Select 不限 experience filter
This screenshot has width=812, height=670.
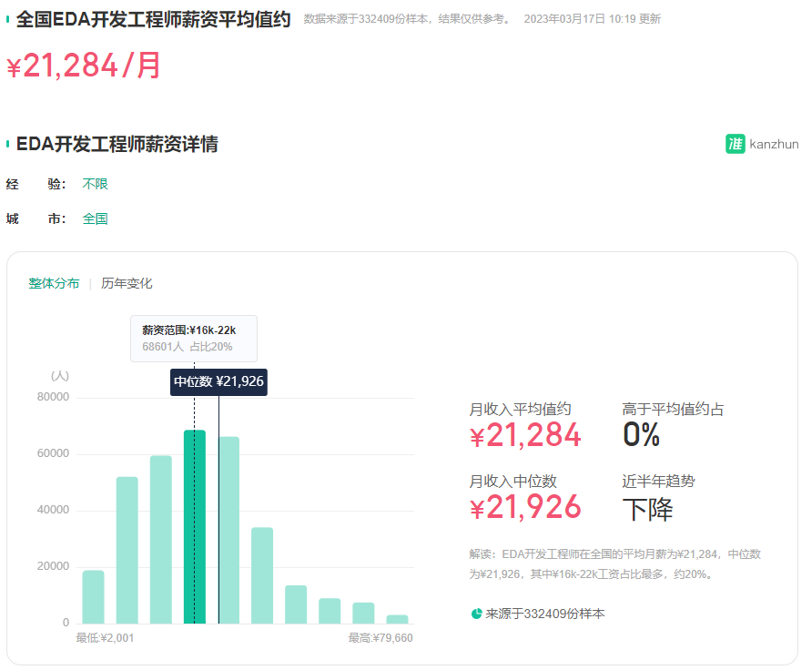click(95, 184)
